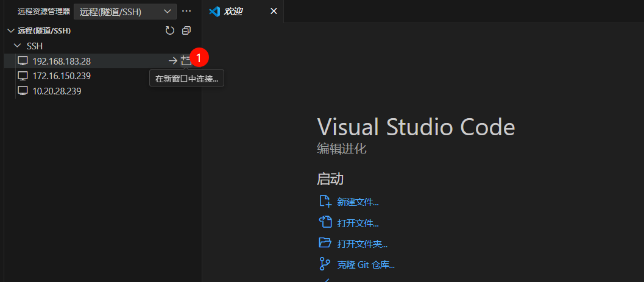Connect 192.168.183.28 in current window arrow

point(173,61)
